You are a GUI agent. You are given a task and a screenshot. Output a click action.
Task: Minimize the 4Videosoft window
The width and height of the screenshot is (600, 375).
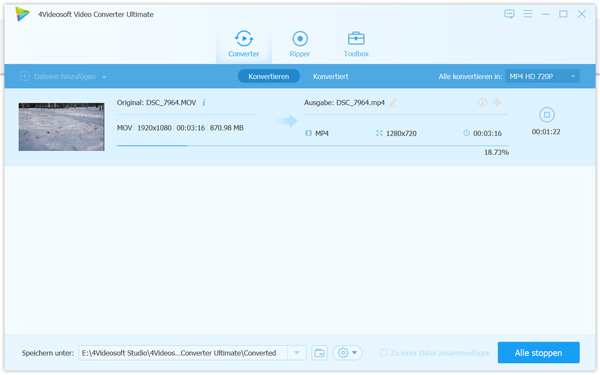[x=545, y=14]
